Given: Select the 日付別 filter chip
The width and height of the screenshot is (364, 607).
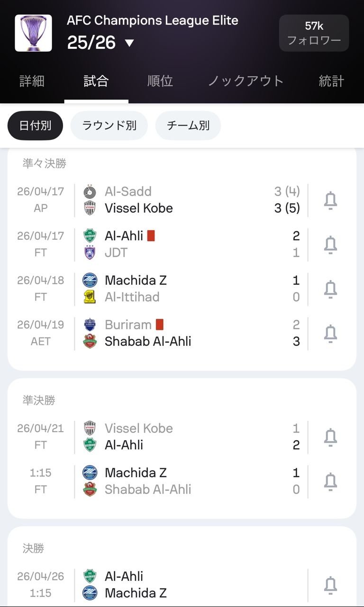Looking at the screenshot, I should [35, 126].
